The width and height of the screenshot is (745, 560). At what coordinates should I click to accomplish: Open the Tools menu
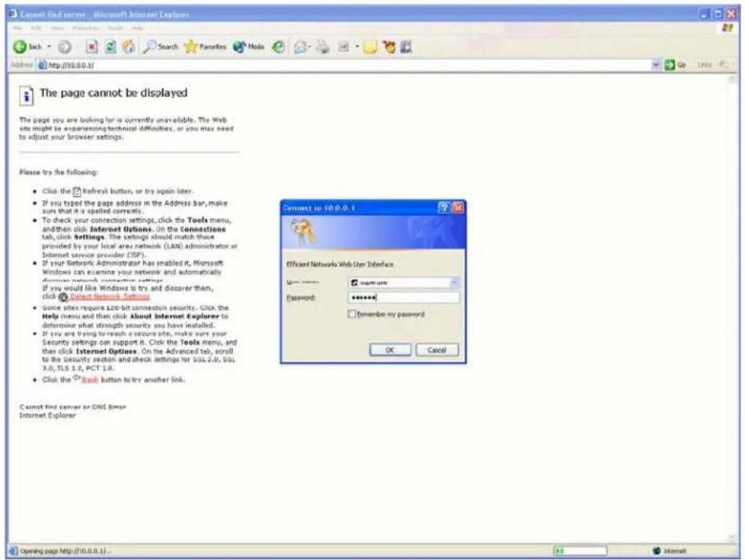click(115, 29)
